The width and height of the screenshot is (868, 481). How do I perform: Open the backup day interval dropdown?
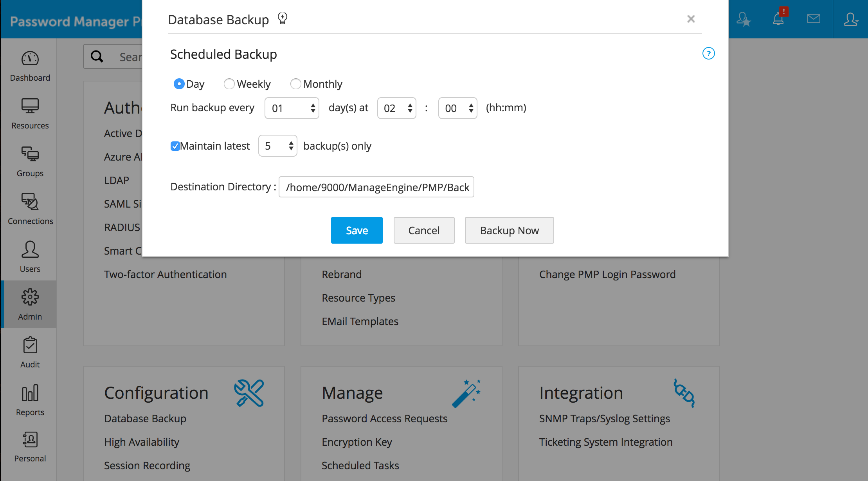[292, 108]
